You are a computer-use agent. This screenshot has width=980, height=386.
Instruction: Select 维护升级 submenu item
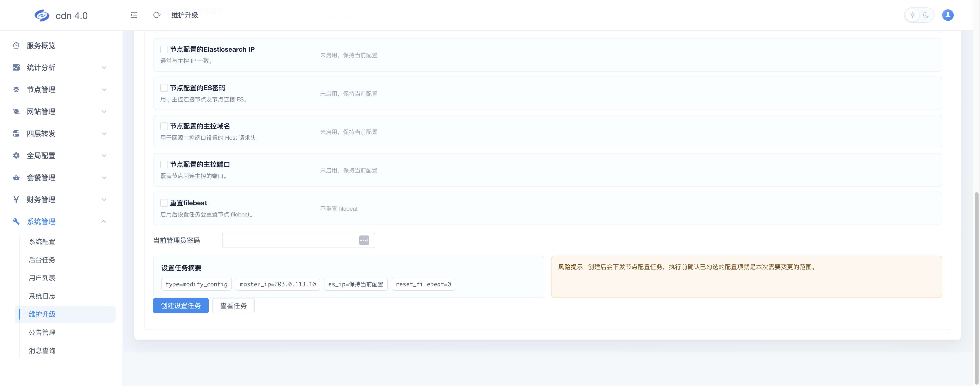[x=65, y=314]
